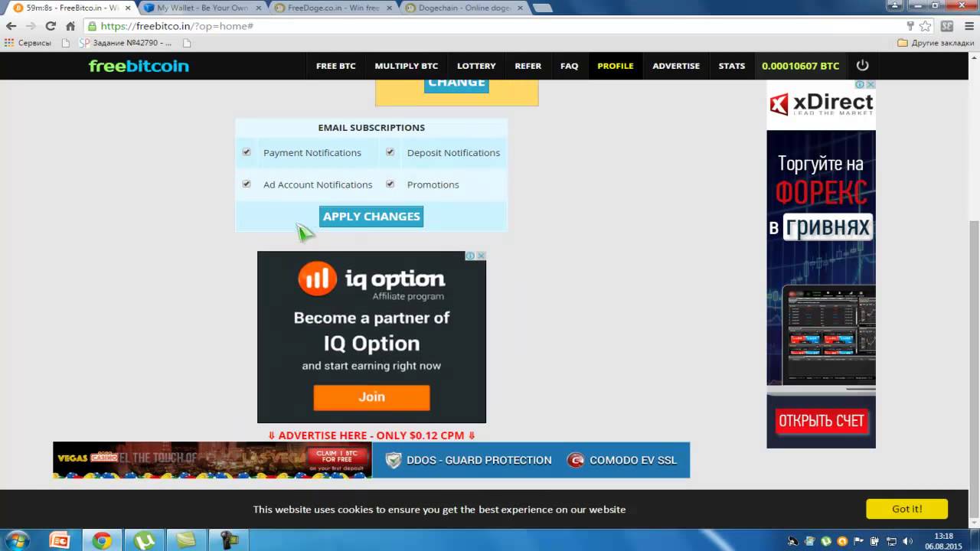Toggle Promotions checkbox

coord(390,184)
